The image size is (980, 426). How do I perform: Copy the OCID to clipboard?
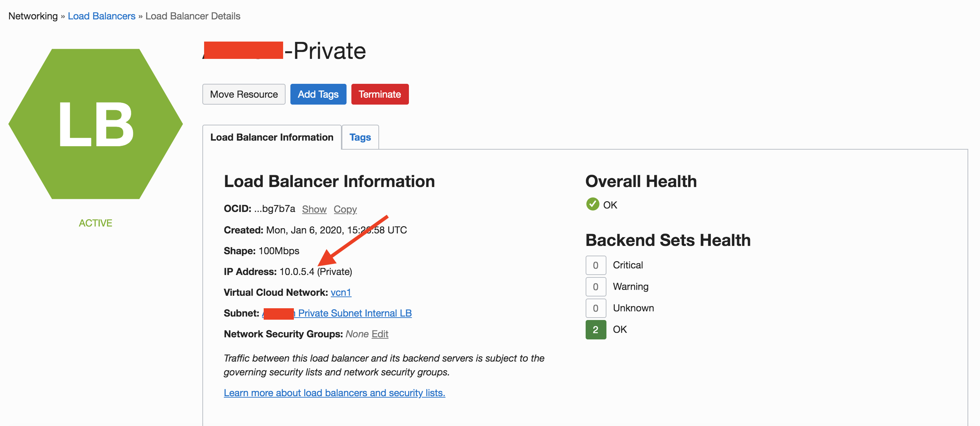click(345, 209)
